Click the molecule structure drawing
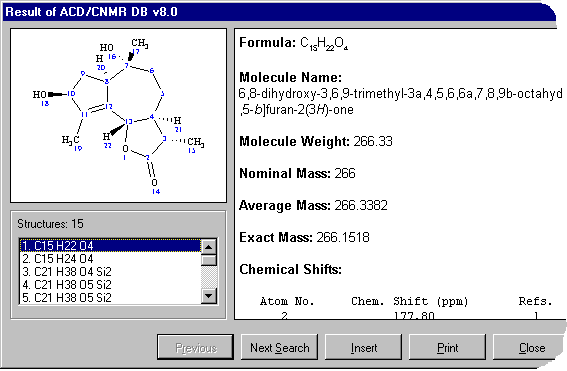Image resolution: width=567 pixels, height=371 pixels. (119, 116)
